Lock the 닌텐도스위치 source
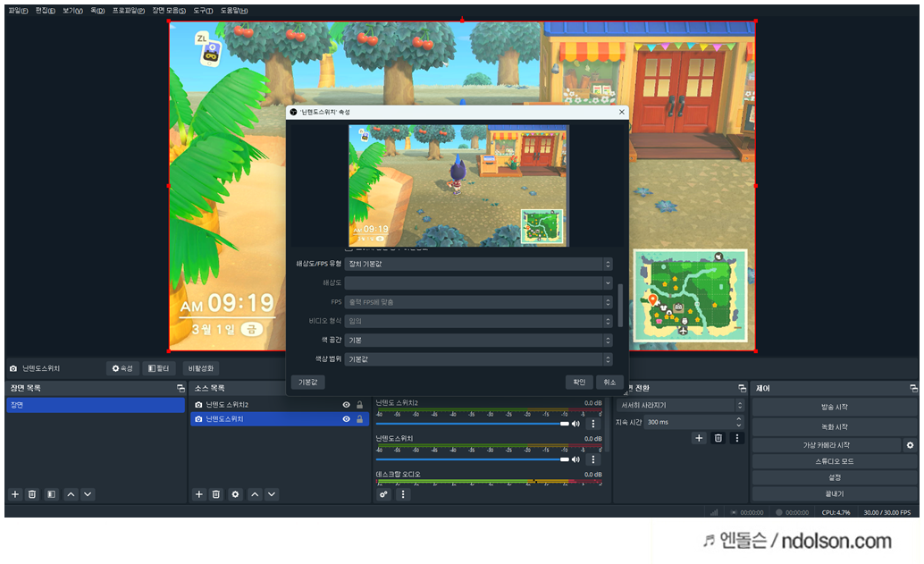Image resolution: width=924 pixels, height=564 pixels. [x=359, y=419]
